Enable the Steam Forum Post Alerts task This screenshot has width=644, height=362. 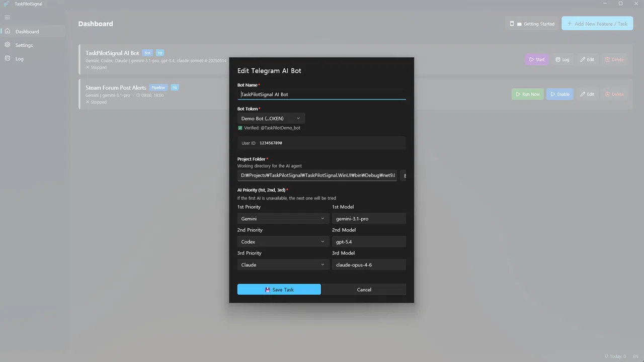[x=559, y=94]
